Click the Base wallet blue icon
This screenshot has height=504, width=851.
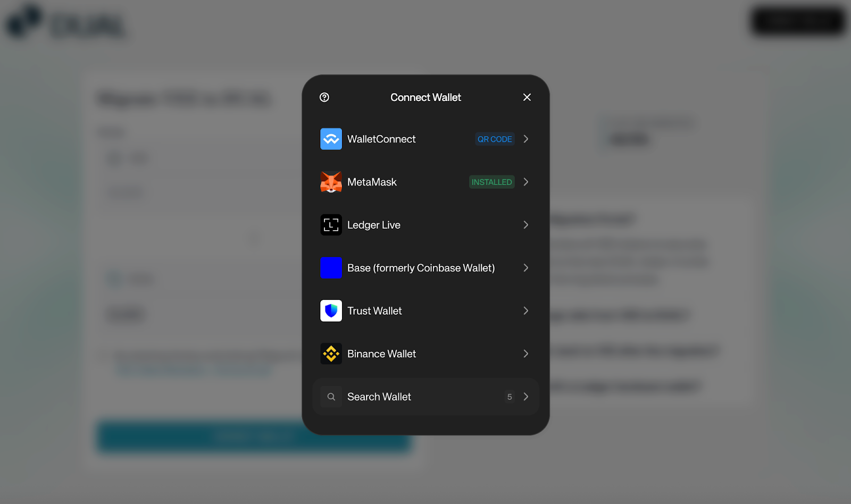tap(331, 268)
